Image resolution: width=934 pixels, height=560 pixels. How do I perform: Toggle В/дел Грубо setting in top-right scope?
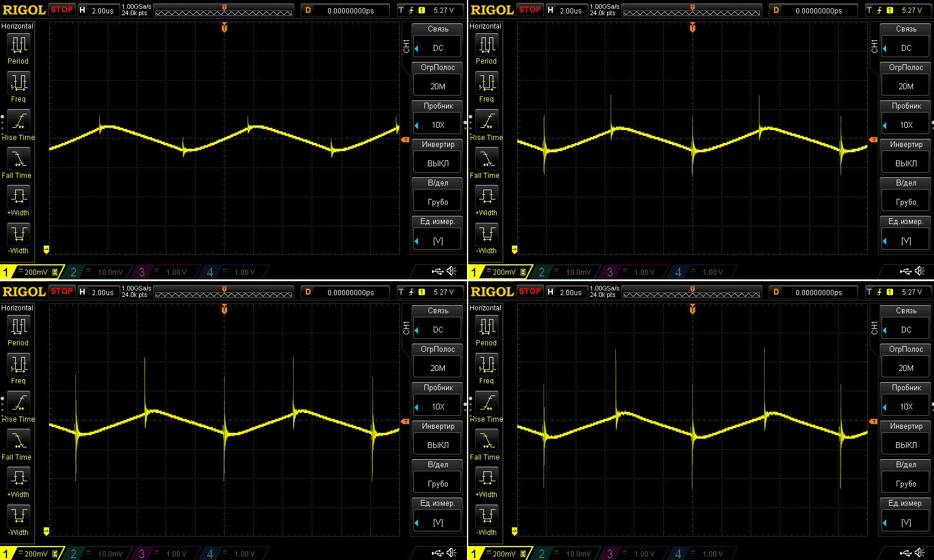906,202
